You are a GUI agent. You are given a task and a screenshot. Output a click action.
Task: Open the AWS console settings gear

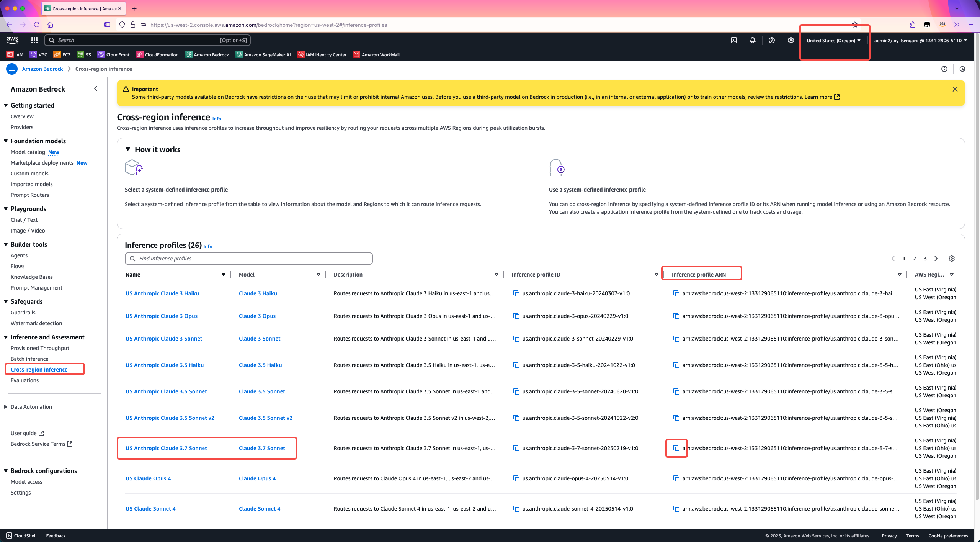pos(791,40)
